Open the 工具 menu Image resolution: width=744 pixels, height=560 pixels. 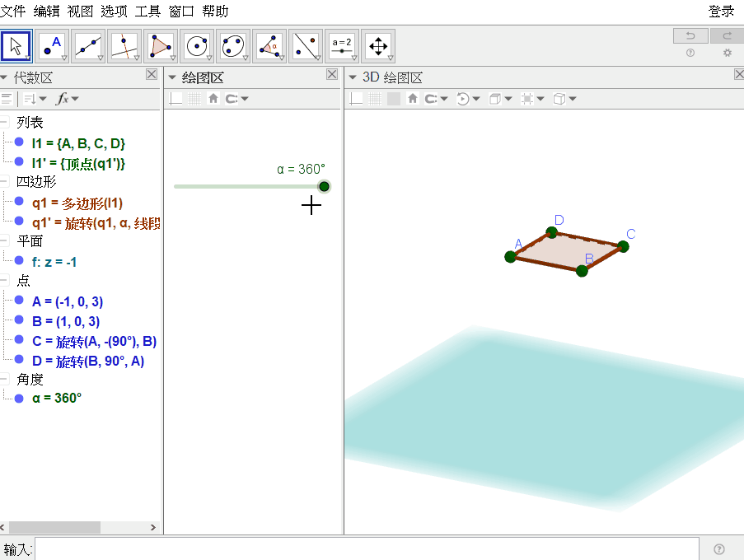[x=147, y=11]
